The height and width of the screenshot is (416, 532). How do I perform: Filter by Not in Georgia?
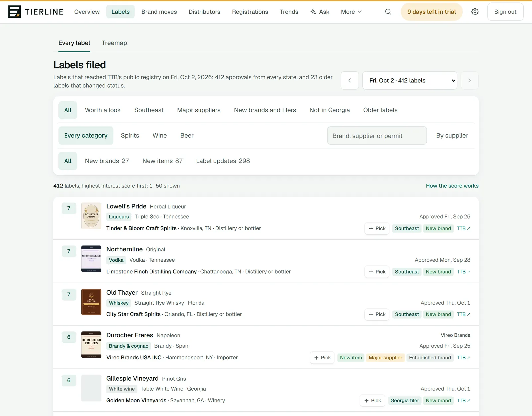point(330,110)
